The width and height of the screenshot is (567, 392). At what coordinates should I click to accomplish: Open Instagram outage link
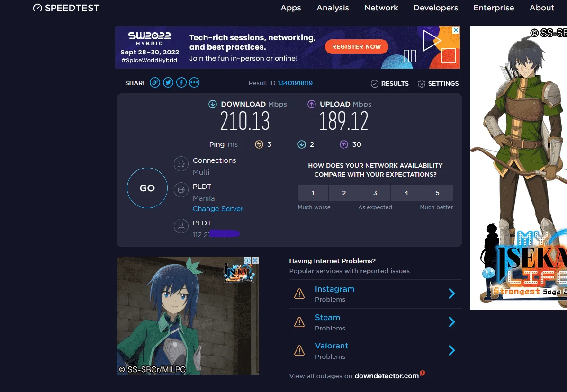pos(335,289)
